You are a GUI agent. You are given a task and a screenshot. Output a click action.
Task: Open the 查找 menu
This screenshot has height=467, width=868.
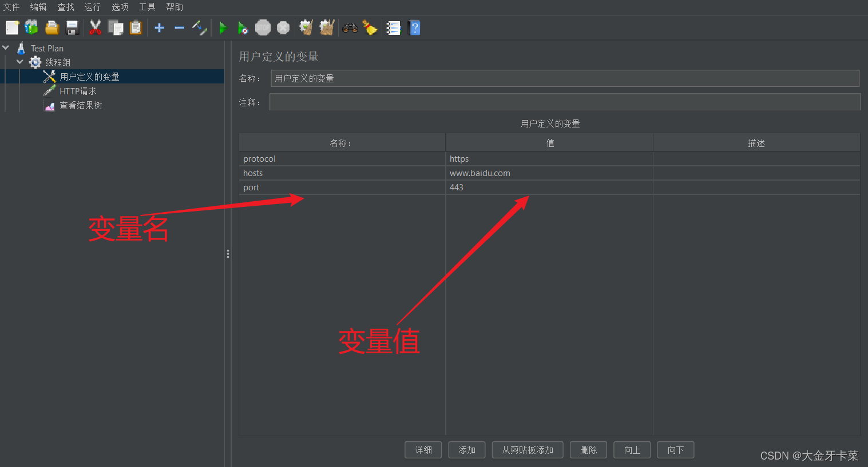click(x=66, y=7)
